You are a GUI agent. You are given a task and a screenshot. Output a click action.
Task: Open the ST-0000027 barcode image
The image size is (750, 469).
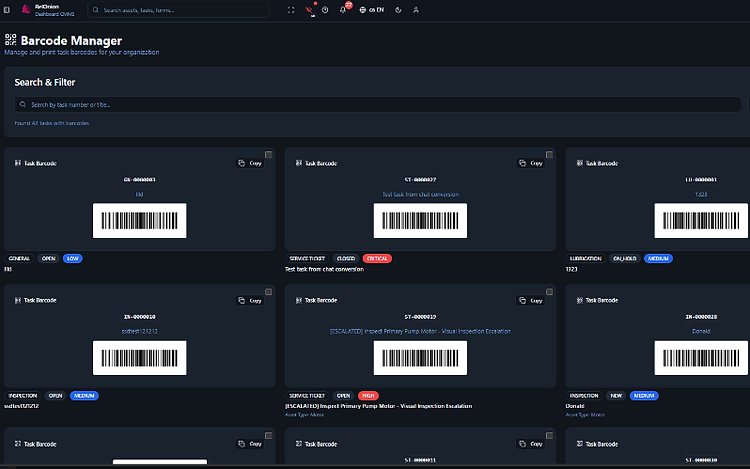[x=420, y=220]
